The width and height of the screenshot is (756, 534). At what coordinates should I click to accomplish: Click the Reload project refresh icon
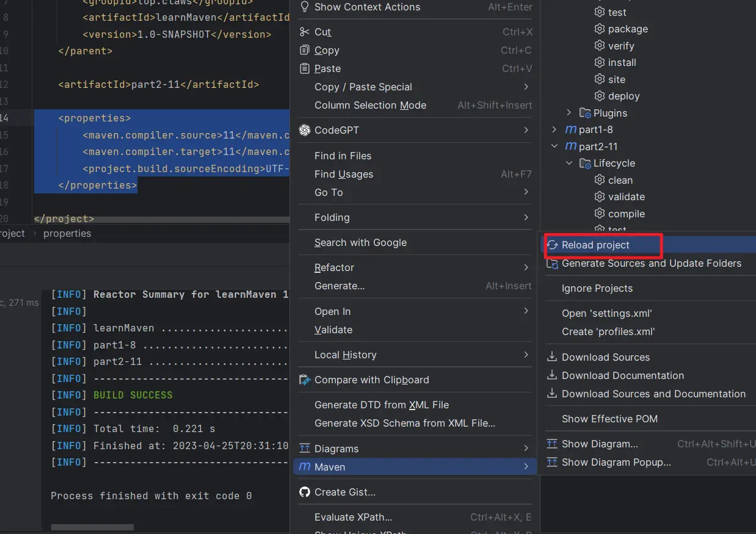point(552,245)
